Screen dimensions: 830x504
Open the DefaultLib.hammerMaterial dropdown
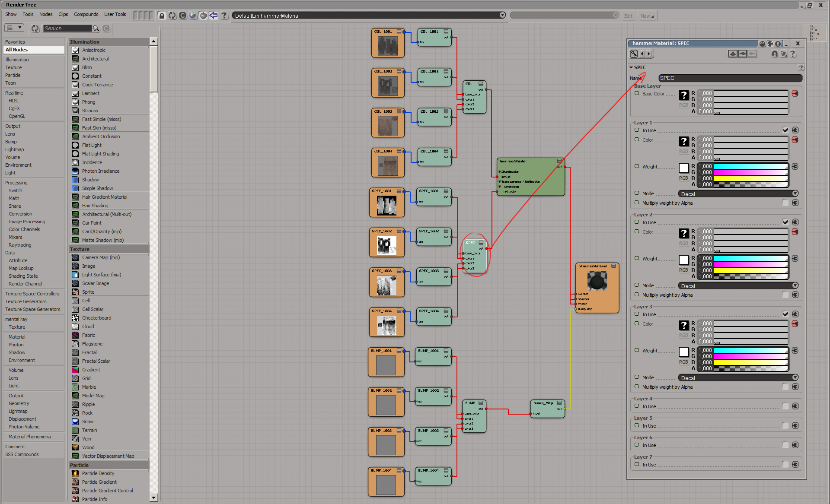502,16
